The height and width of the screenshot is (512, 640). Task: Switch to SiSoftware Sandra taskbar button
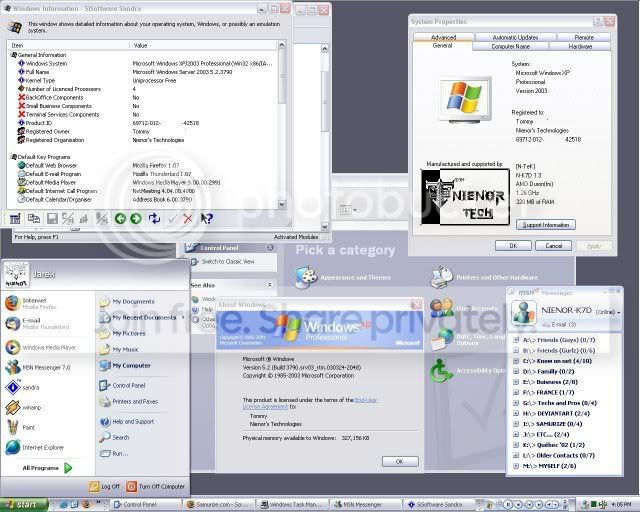coord(438,505)
